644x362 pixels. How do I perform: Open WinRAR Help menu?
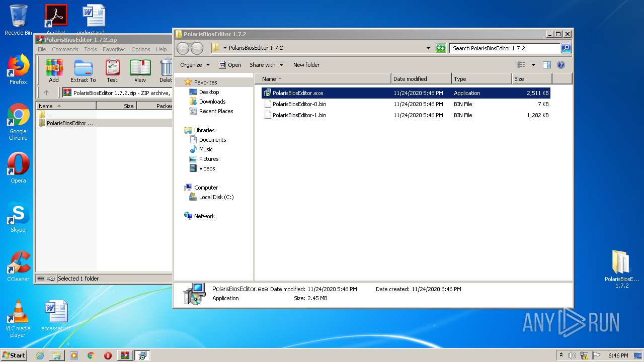click(161, 49)
